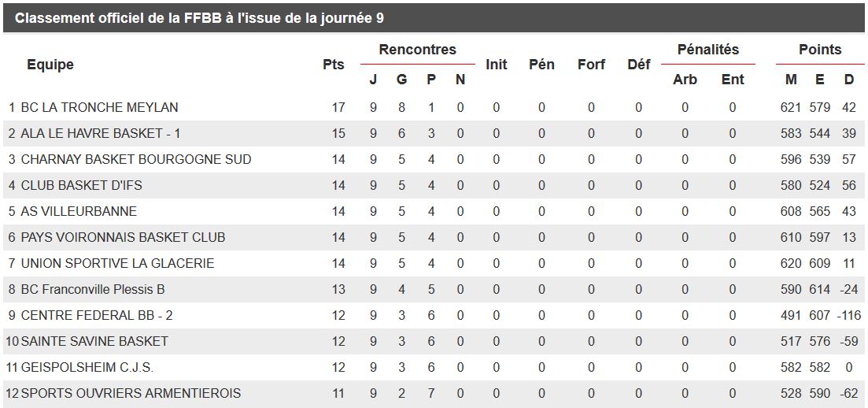The width and height of the screenshot is (868, 408).
Task: Click the Rencontres column group header
Action: 417,50
